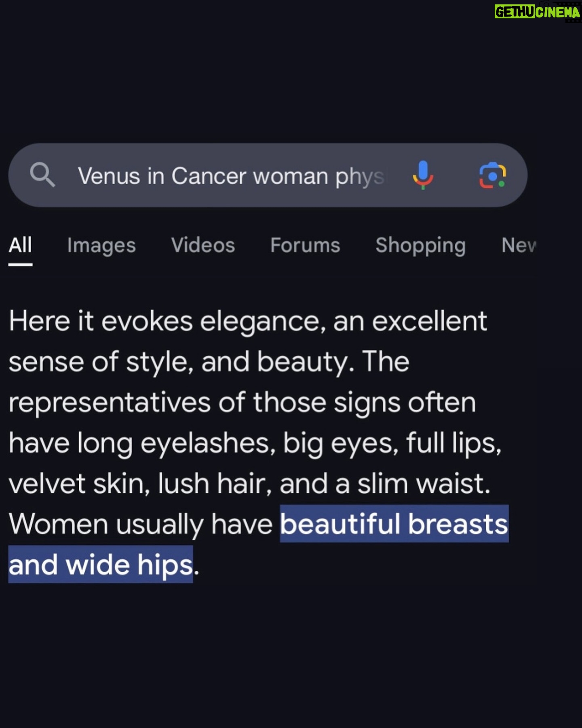Tap the microphone voice search icon
Screen dimensions: 582x728
click(423, 175)
